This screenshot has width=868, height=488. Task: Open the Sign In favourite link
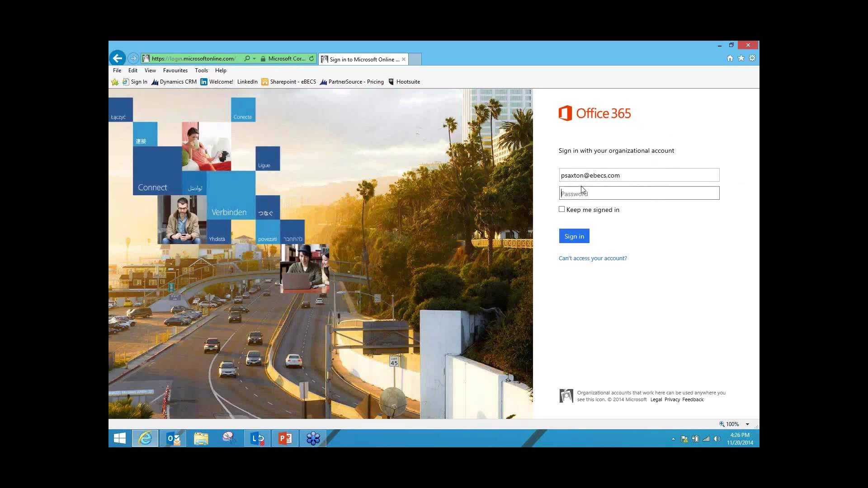135,82
